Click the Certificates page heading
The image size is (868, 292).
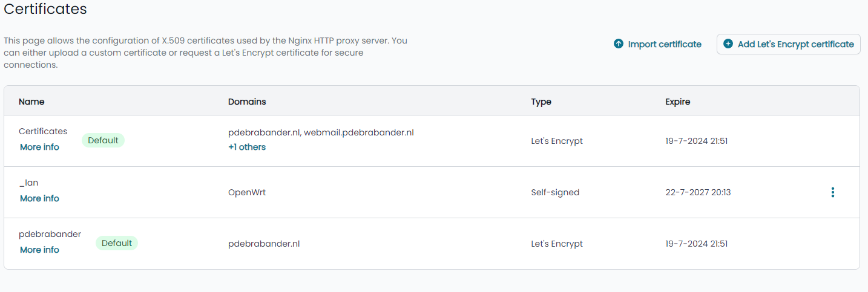tap(45, 9)
